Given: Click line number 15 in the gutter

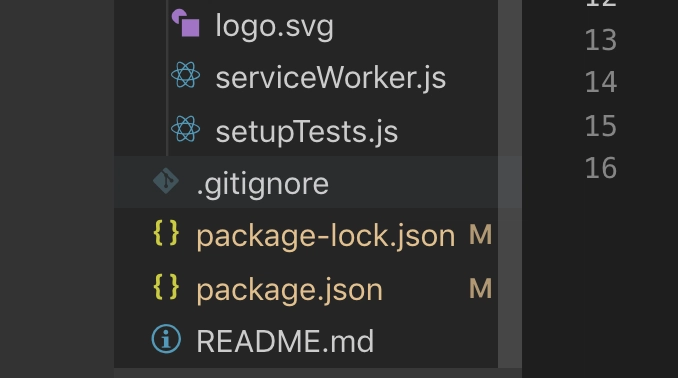Looking at the screenshot, I should pos(601,126).
